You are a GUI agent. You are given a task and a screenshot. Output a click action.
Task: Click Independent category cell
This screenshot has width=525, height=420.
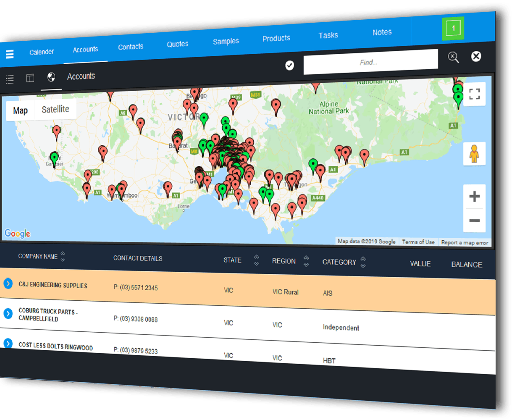point(341,327)
